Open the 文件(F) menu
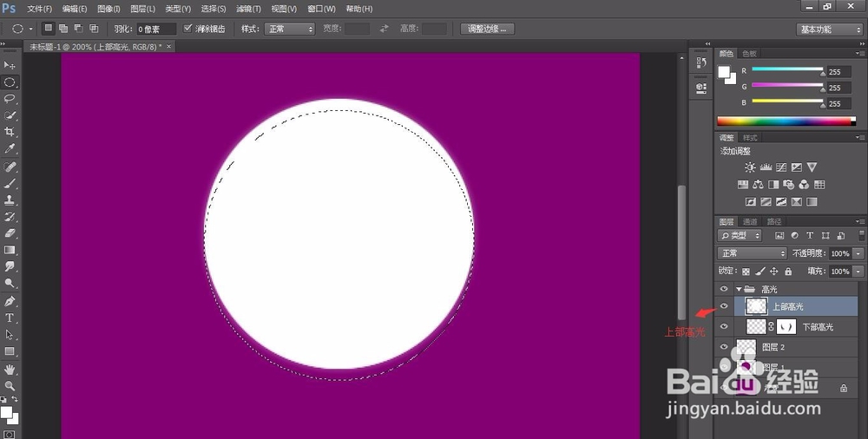868x439 pixels. click(39, 9)
